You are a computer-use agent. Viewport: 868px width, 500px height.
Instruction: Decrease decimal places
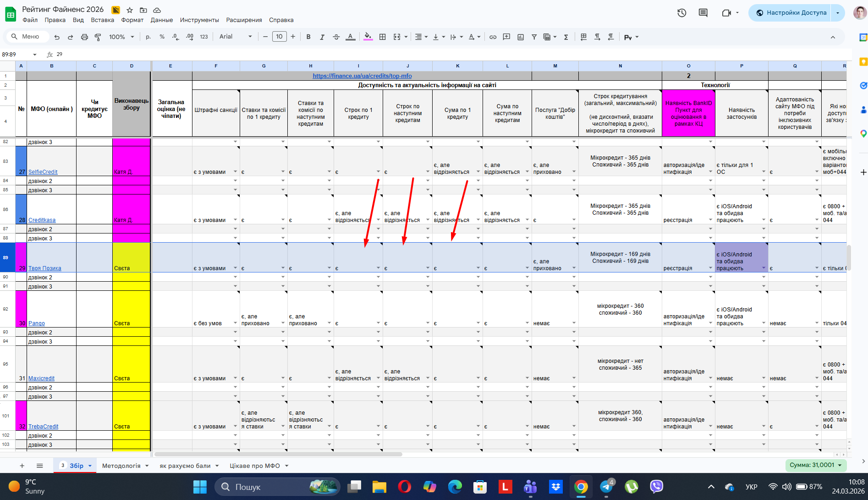pos(176,37)
